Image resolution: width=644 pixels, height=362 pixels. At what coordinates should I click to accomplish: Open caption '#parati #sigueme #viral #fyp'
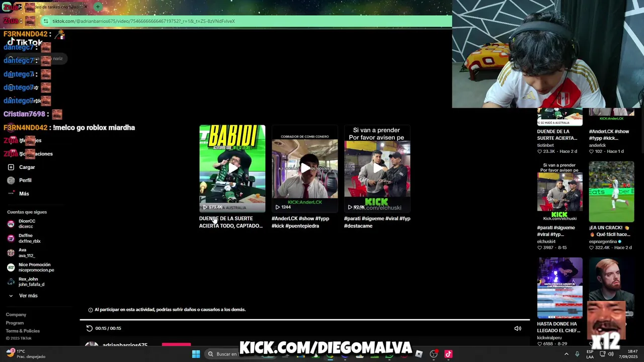click(x=377, y=222)
